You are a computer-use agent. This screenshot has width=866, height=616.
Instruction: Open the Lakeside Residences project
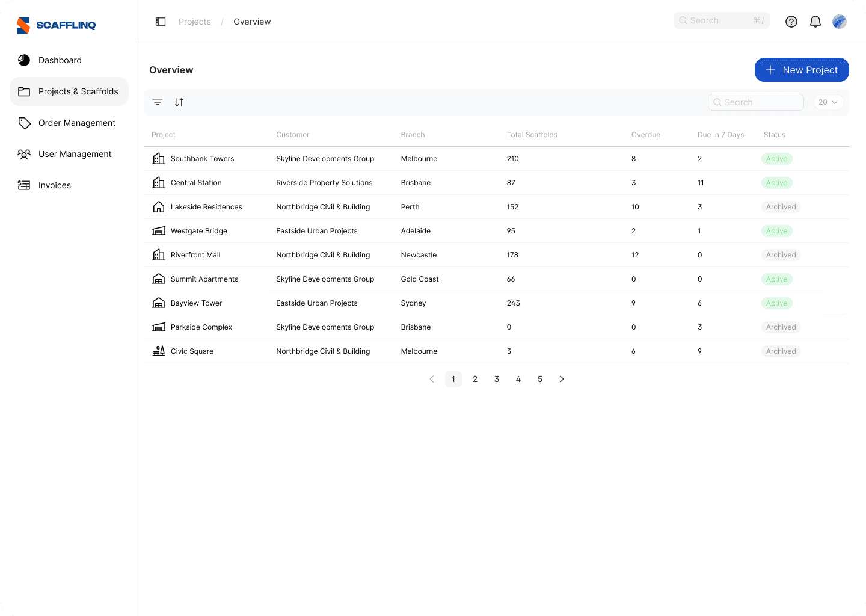tap(206, 207)
